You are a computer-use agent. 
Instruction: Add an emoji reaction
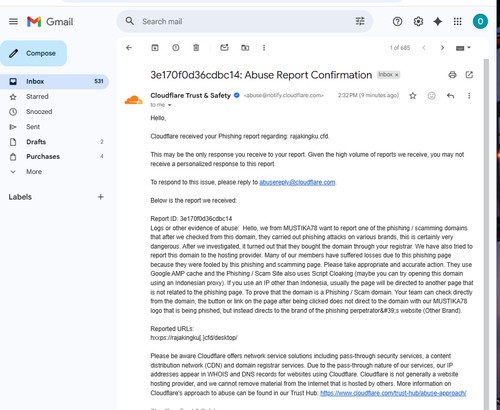tap(431, 96)
